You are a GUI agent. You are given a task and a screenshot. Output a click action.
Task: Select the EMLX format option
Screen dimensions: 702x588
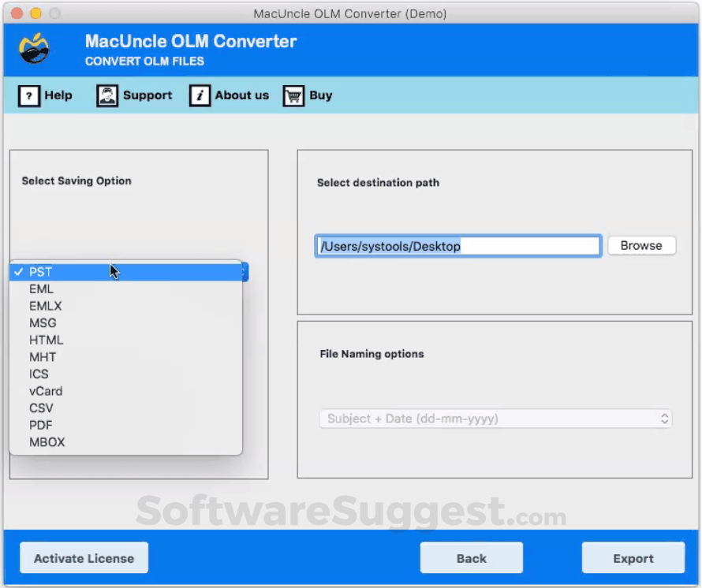coord(125,306)
